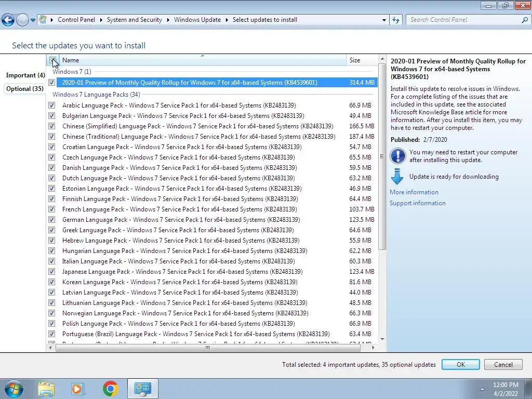Switch to the Optional (35) tab
This screenshot has height=399, width=532.
click(25, 89)
